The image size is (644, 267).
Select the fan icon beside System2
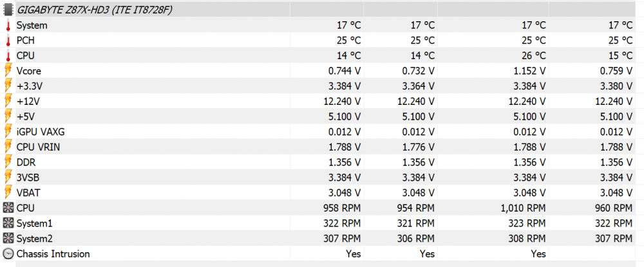point(8,238)
